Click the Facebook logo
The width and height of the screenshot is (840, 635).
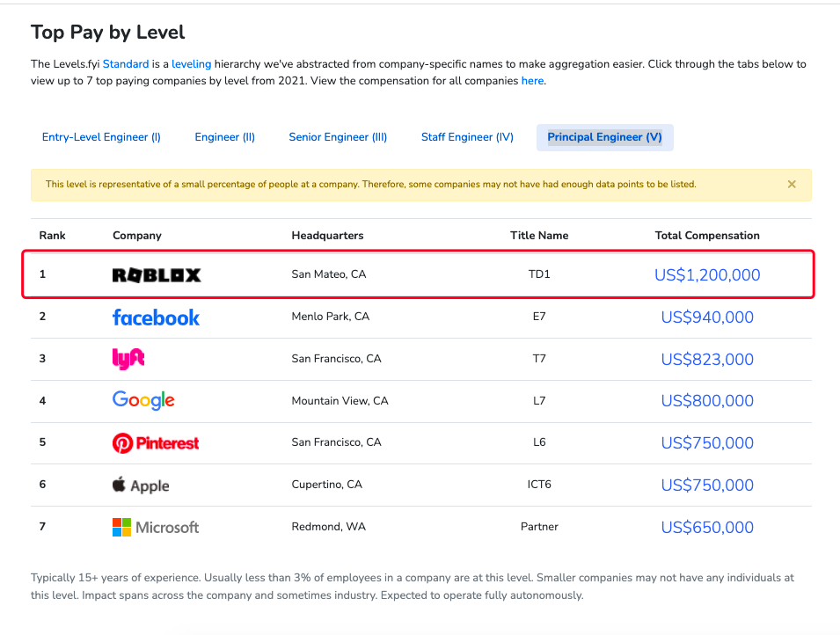click(x=156, y=317)
